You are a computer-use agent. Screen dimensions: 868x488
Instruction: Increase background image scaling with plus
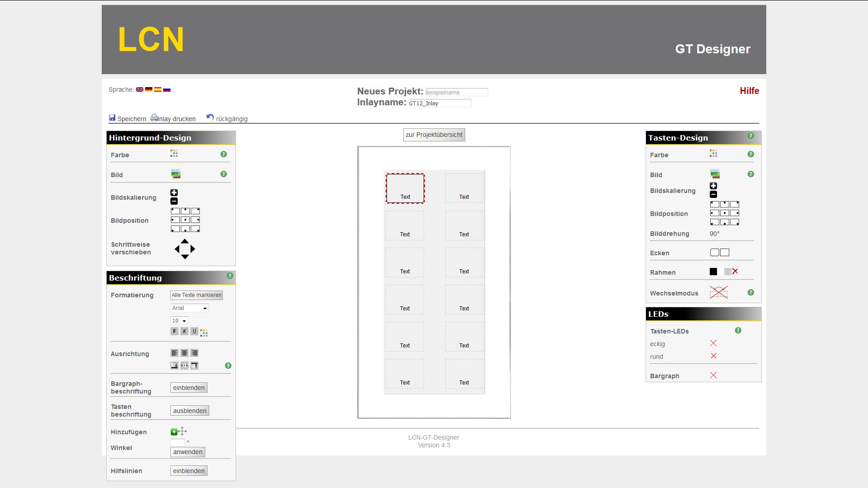coord(174,192)
